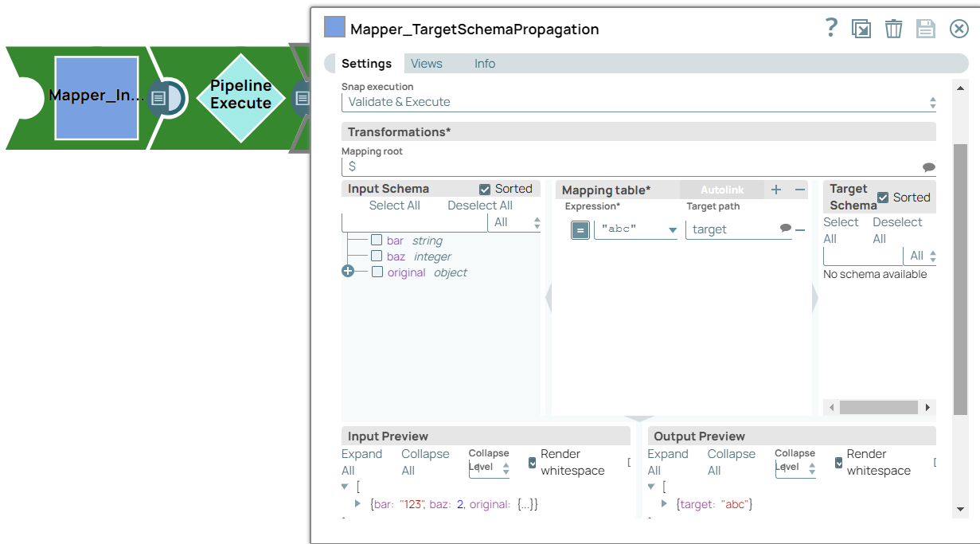The image size is (980, 544).
Task: Click the target path input field
Action: point(732,229)
